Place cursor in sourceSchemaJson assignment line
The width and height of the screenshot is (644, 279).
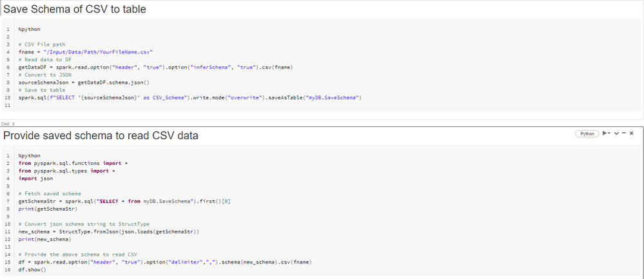click(x=84, y=82)
